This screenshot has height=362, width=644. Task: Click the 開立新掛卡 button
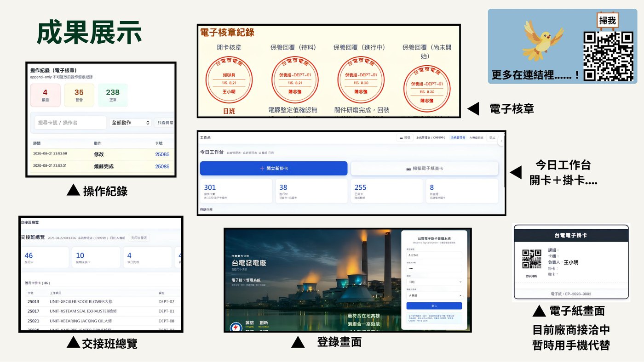point(274,168)
